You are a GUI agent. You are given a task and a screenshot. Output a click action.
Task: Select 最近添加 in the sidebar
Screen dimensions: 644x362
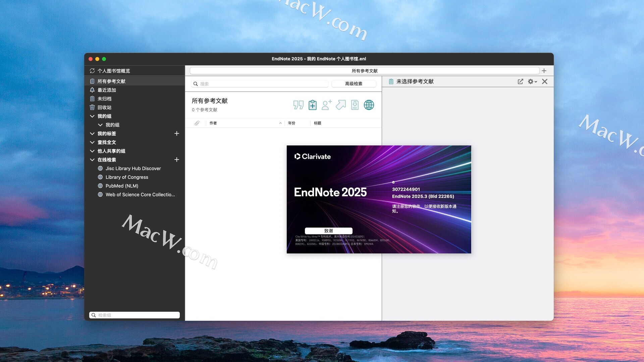pyautogui.click(x=107, y=90)
